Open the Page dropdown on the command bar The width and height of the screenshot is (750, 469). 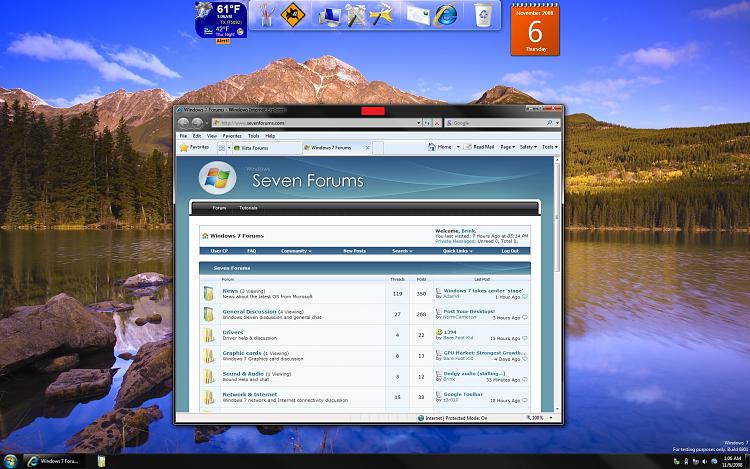[x=507, y=147]
